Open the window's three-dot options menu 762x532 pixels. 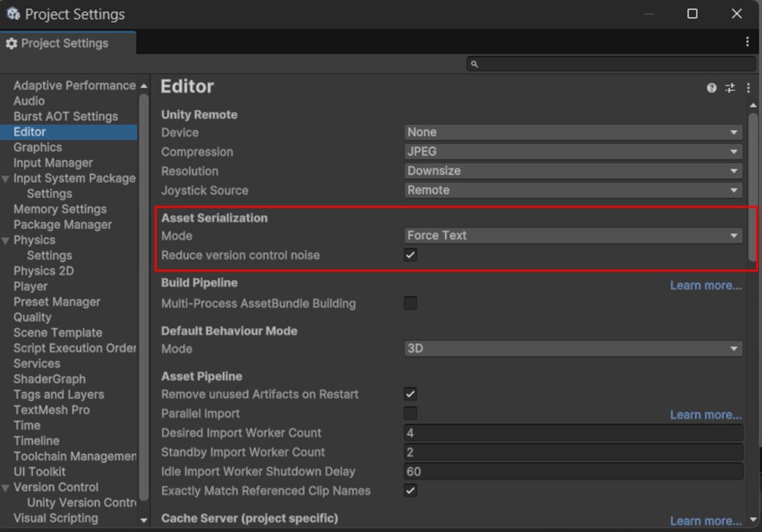(747, 42)
